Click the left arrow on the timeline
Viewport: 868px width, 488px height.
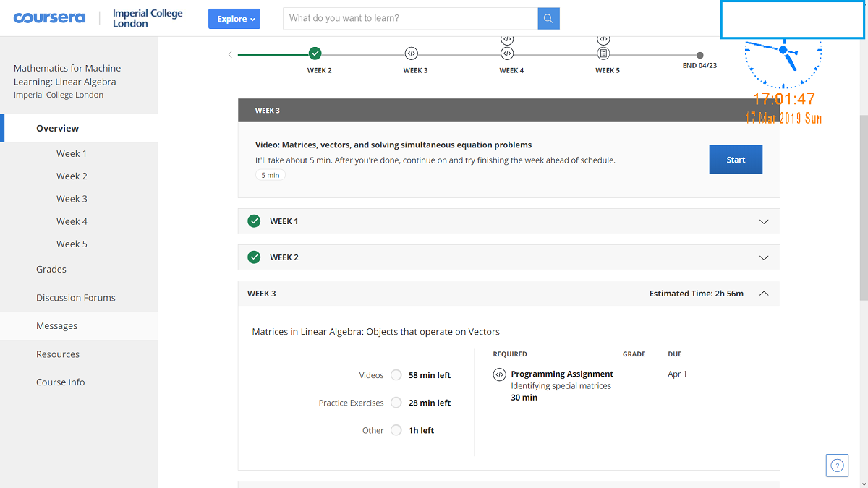(x=230, y=54)
